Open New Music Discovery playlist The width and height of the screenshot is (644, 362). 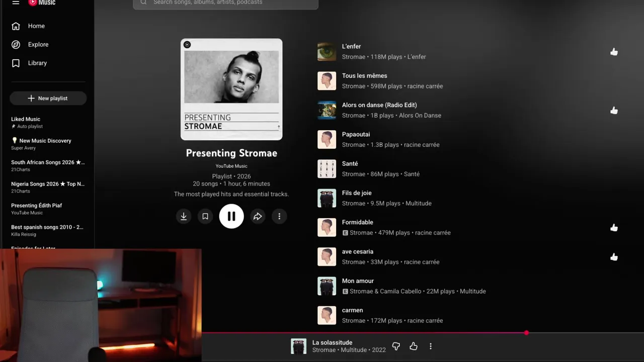48,144
